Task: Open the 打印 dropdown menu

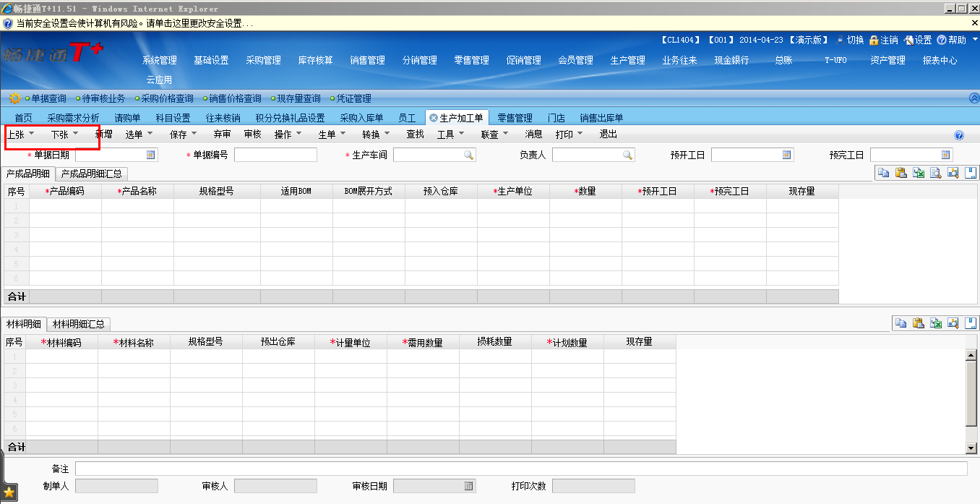Action: click(569, 134)
